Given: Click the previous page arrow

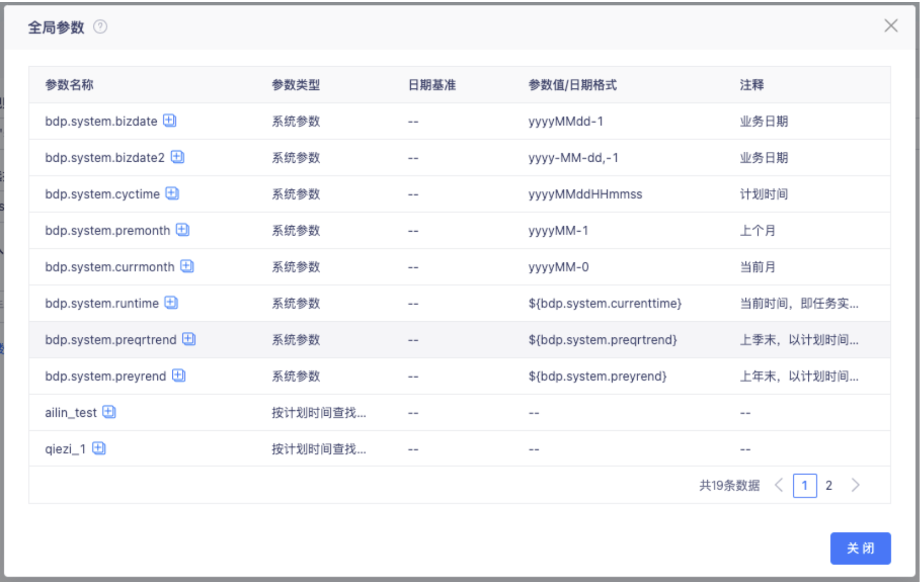Looking at the screenshot, I should [779, 485].
